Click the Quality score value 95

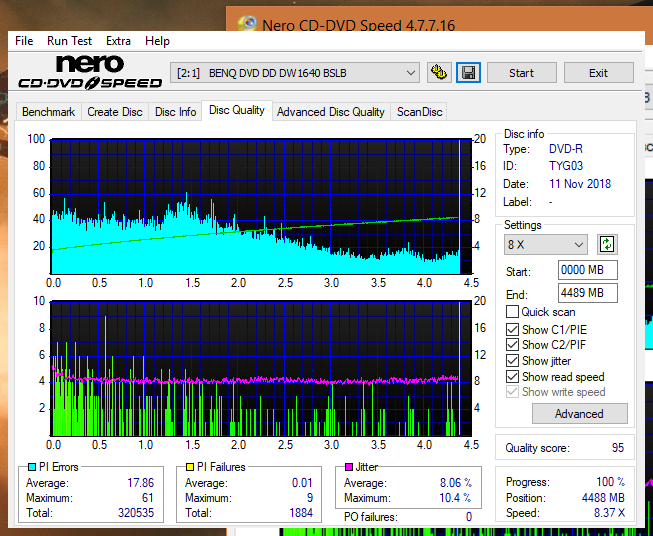click(x=618, y=448)
